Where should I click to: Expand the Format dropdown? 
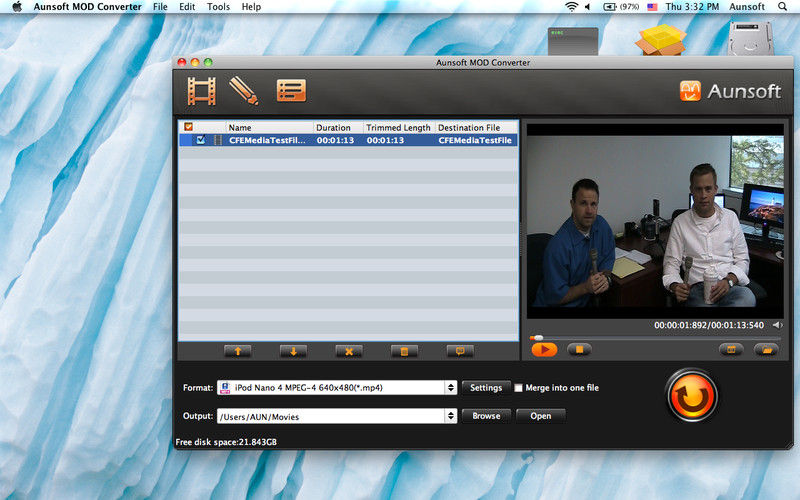451,388
